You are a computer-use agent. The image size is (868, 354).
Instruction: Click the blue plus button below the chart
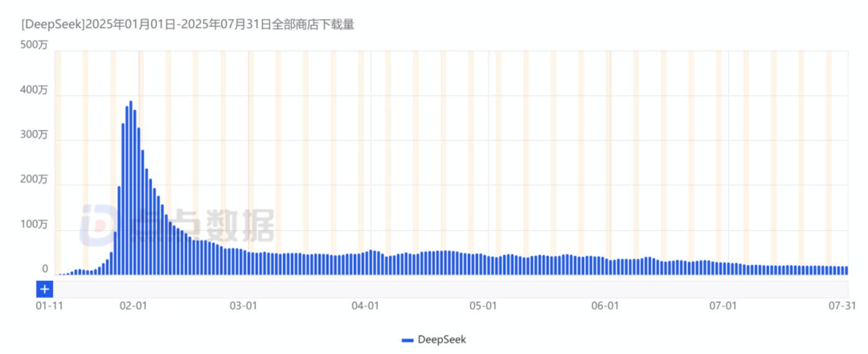tap(45, 289)
